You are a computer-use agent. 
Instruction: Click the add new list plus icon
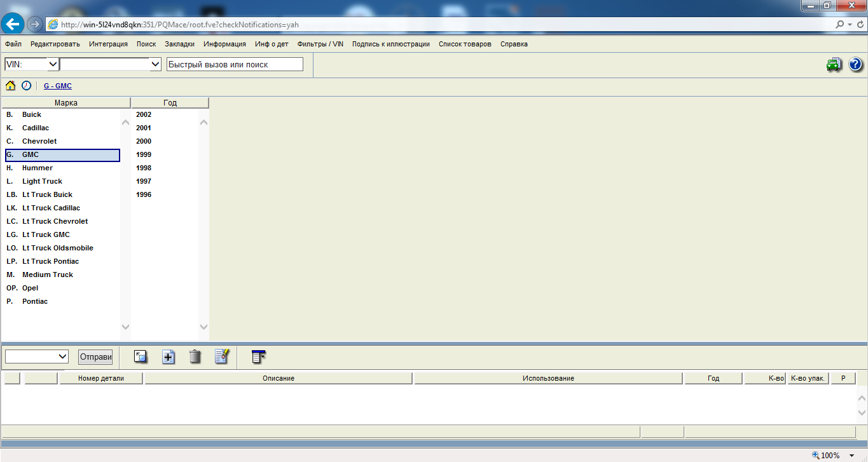coord(168,357)
